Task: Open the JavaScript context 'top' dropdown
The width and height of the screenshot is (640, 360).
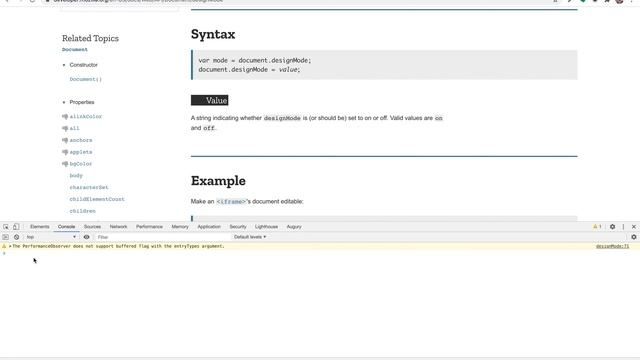Action: (x=51, y=237)
